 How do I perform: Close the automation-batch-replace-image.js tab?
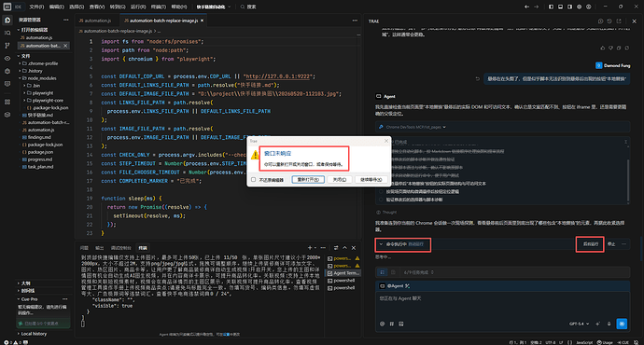click(203, 21)
